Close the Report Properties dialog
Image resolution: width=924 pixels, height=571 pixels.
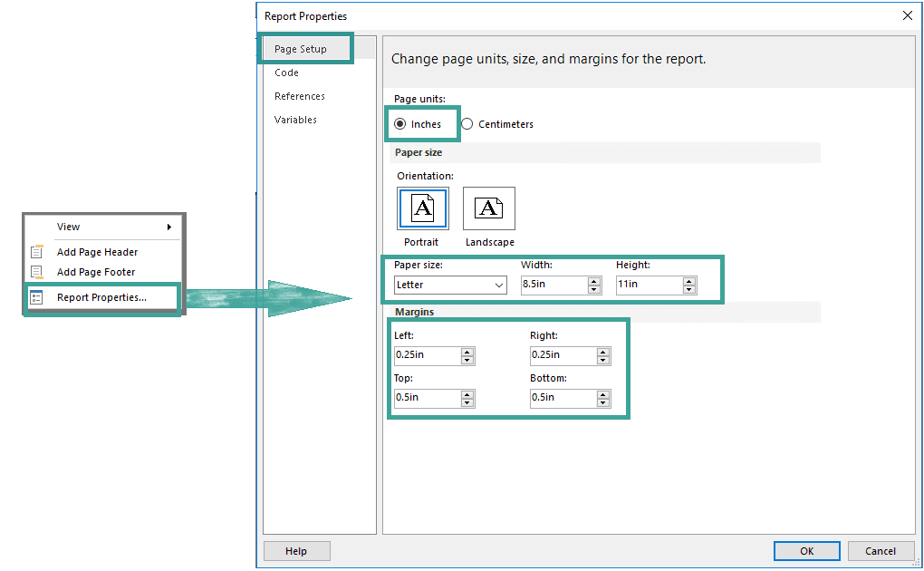coord(908,16)
